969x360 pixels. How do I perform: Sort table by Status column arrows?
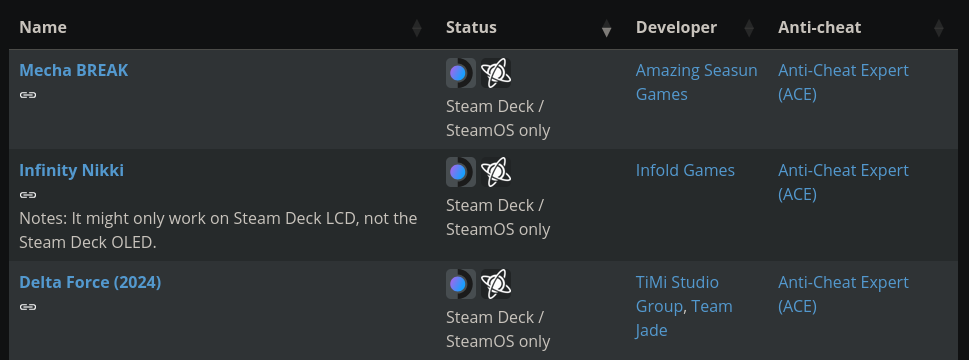coord(607,28)
